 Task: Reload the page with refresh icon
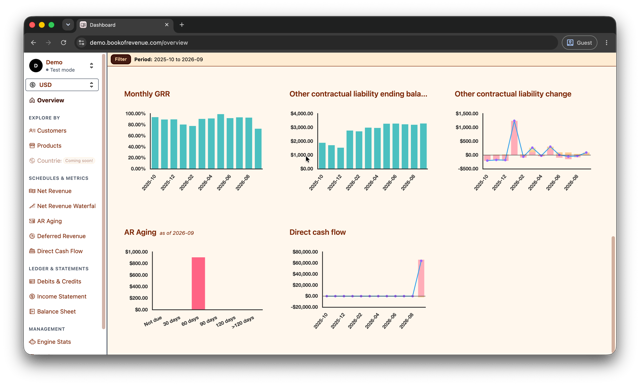coord(63,42)
